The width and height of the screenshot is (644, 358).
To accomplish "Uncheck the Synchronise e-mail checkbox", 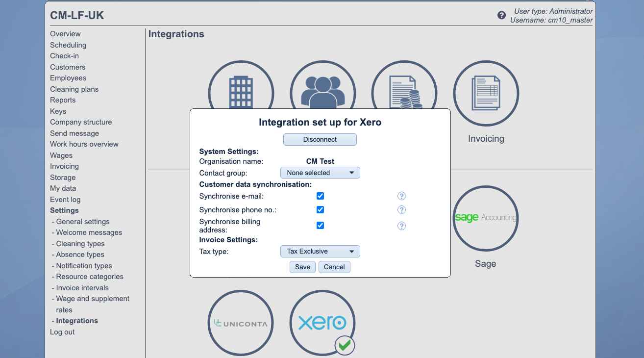I will pos(320,196).
